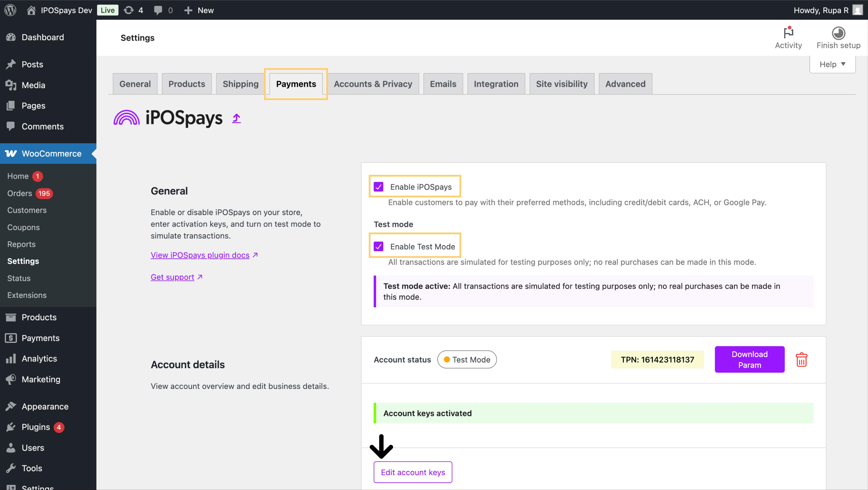This screenshot has width=868, height=490.
Task: Open View iPOSpays plugin docs link
Action: coord(200,255)
